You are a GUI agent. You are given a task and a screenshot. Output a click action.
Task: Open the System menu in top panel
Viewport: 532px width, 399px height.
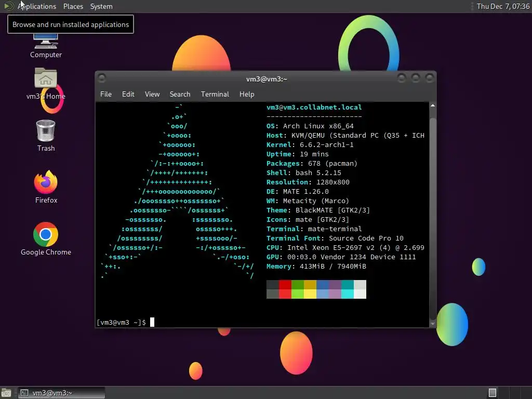(x=101, y=6)
